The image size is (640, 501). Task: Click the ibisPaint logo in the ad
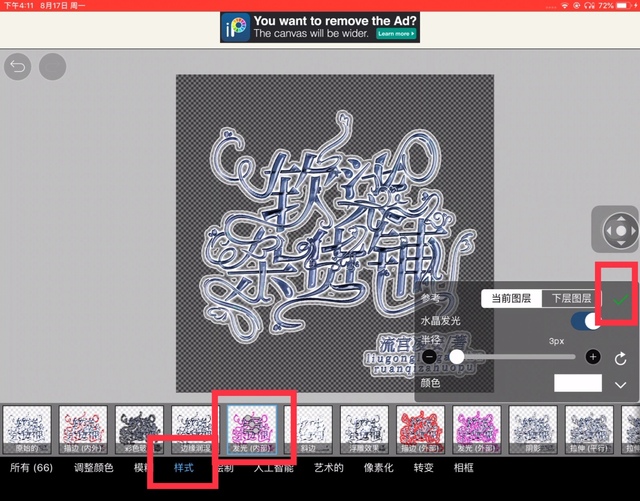236,27
